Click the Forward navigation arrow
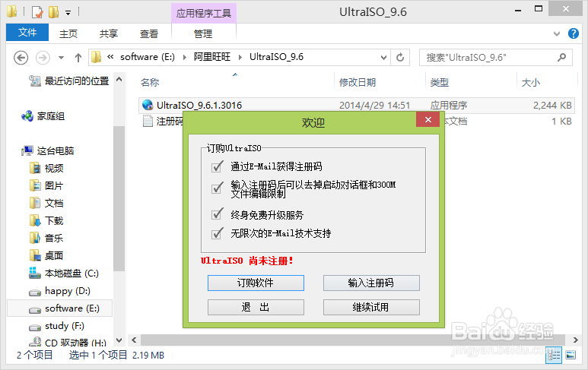This screenshot has width=588, height=370. tap(43, 58)
